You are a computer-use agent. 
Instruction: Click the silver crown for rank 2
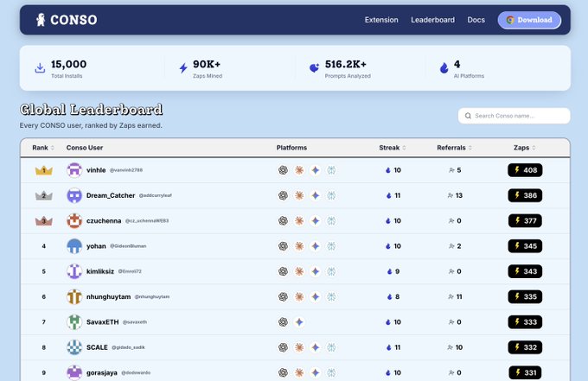click(44, 195)
